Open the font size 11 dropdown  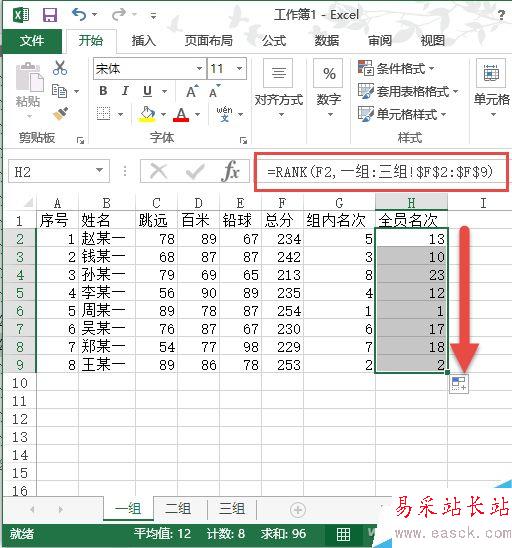click(240, 68)
